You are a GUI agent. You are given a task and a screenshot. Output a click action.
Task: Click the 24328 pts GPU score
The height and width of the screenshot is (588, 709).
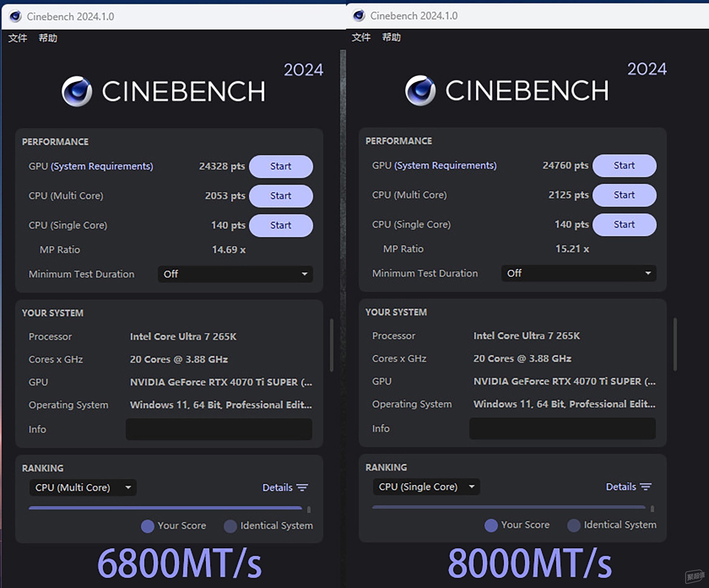222,166
